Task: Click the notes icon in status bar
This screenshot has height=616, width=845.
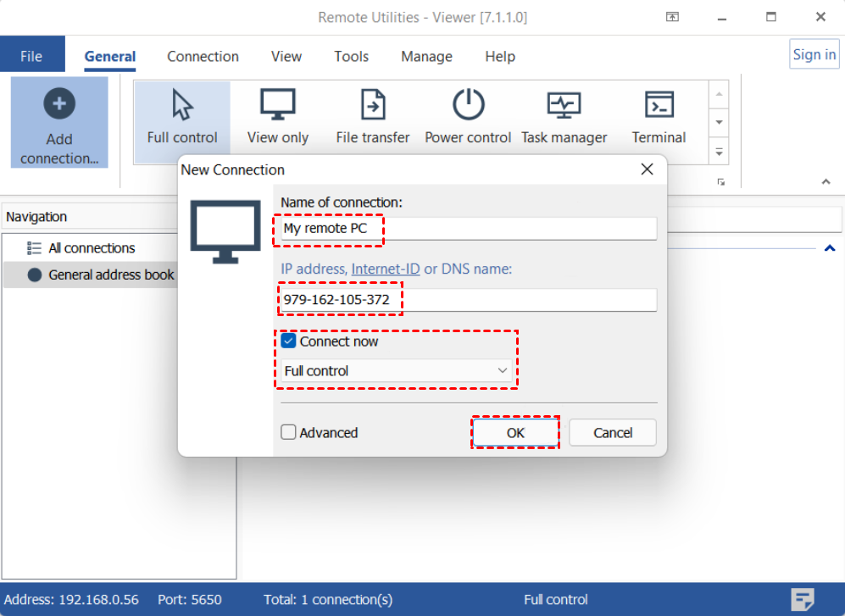Action: tap(802, 599)
